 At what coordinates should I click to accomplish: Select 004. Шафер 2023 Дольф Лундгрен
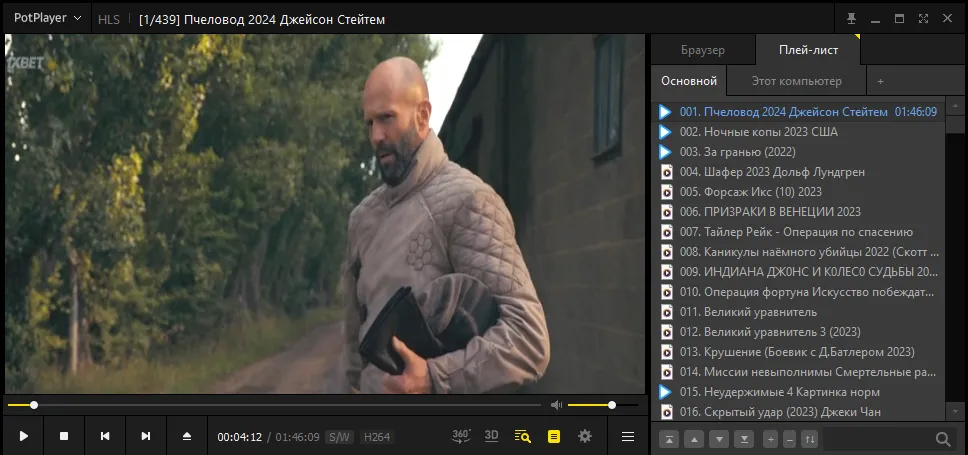click(x=798, y=172)
